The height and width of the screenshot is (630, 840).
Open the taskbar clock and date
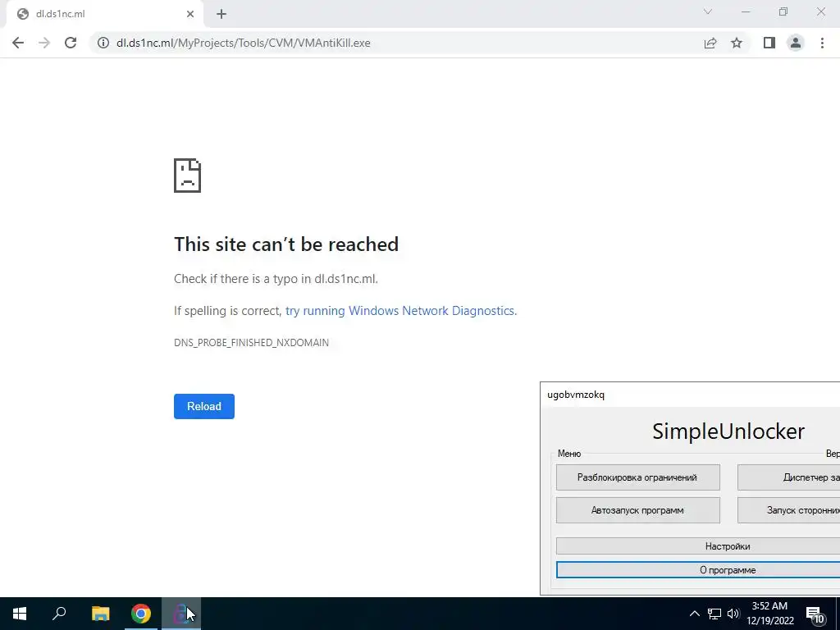point(769,614)
